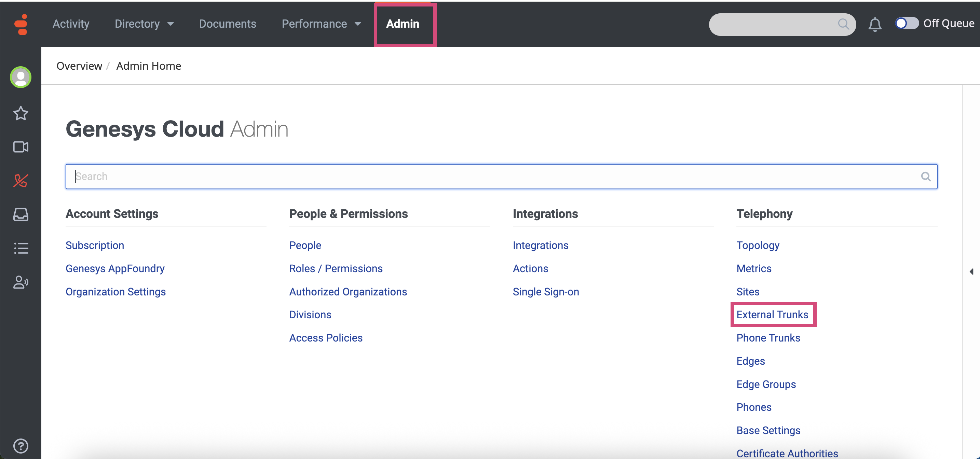Expand the Performance dropdown menu
The height and width of the screenshot is (459, 980).
321,24
